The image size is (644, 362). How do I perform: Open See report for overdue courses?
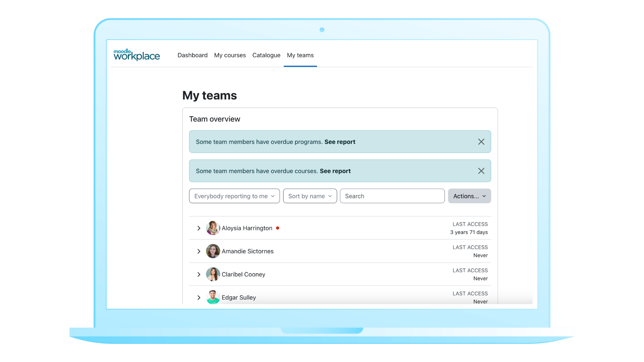pyautogui.click(x=335, y=171)
